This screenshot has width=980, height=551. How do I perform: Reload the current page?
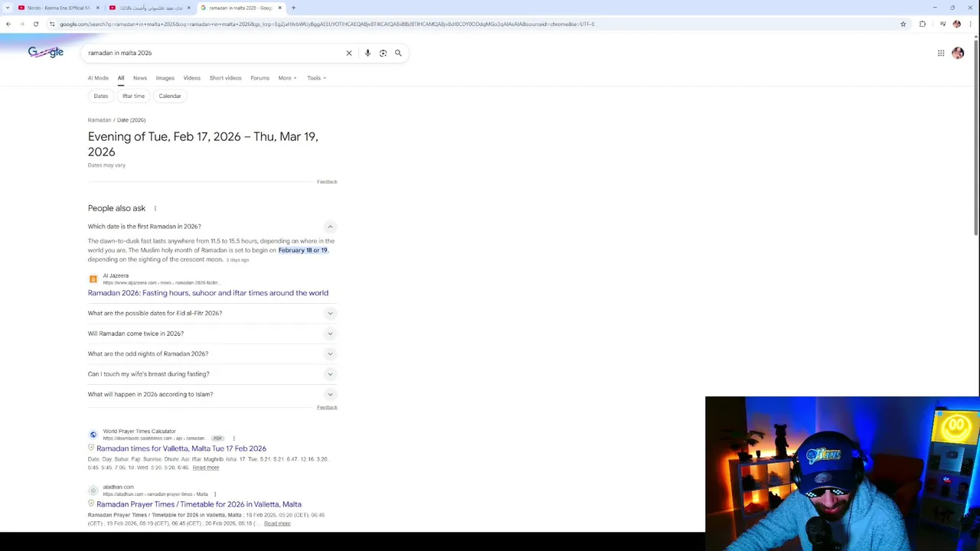point(35,24)
